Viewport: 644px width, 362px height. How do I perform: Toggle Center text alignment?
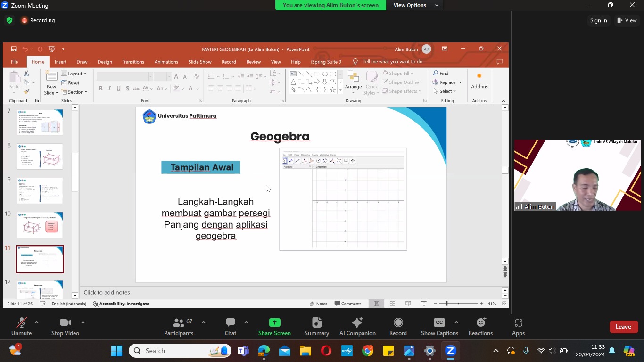tap(220, 88)
